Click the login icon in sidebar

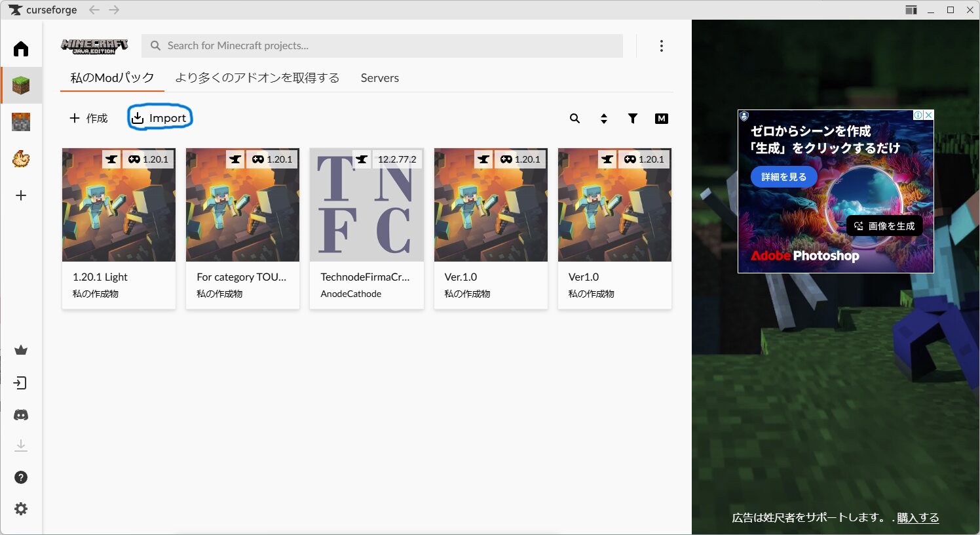21,383
